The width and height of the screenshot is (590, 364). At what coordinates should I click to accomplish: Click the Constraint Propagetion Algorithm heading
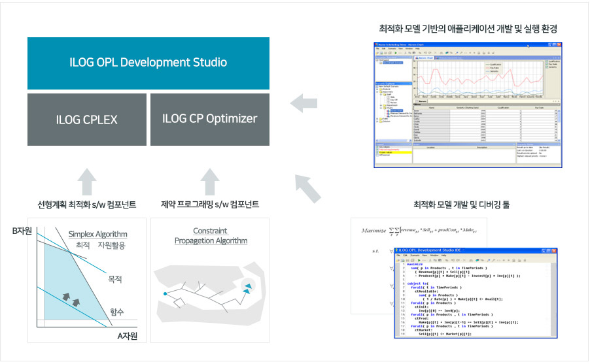coord(211,236)
